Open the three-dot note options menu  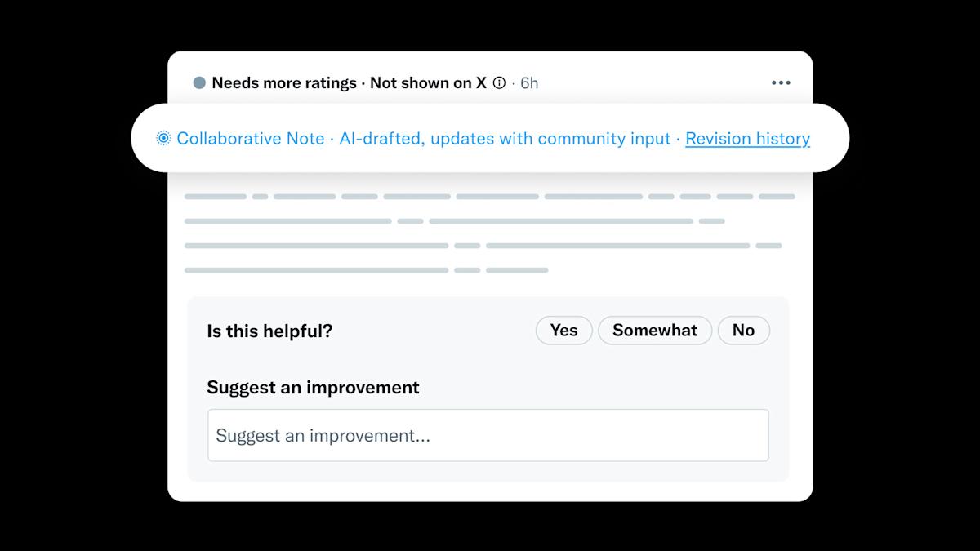(x=780, y=82)
